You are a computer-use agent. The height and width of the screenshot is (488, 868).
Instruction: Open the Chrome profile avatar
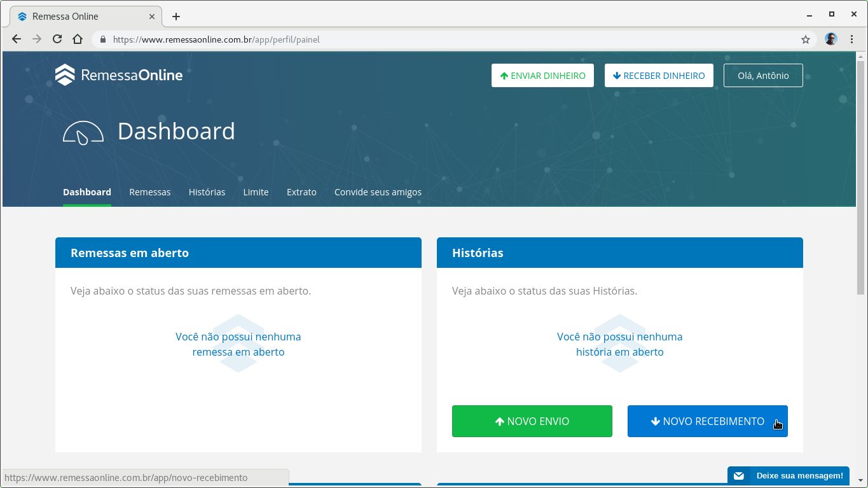[x=831, y=39]
